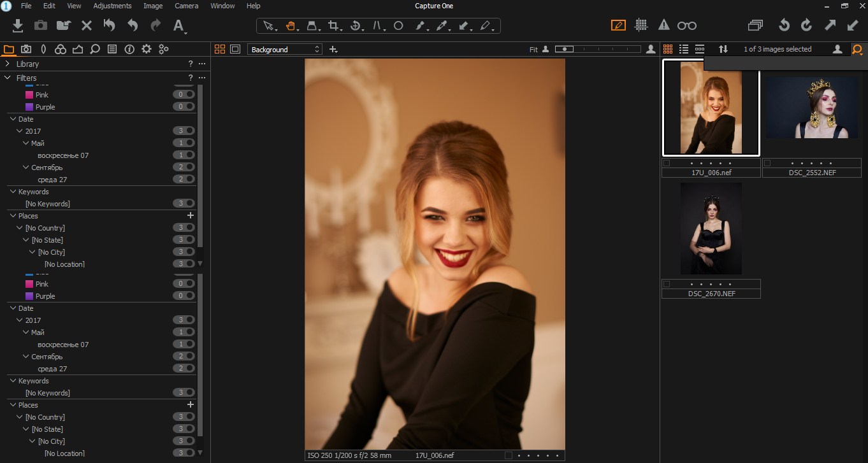868x463 pixels.
Task: Click the Filters panel help question mark
Action: coord(191,78)
